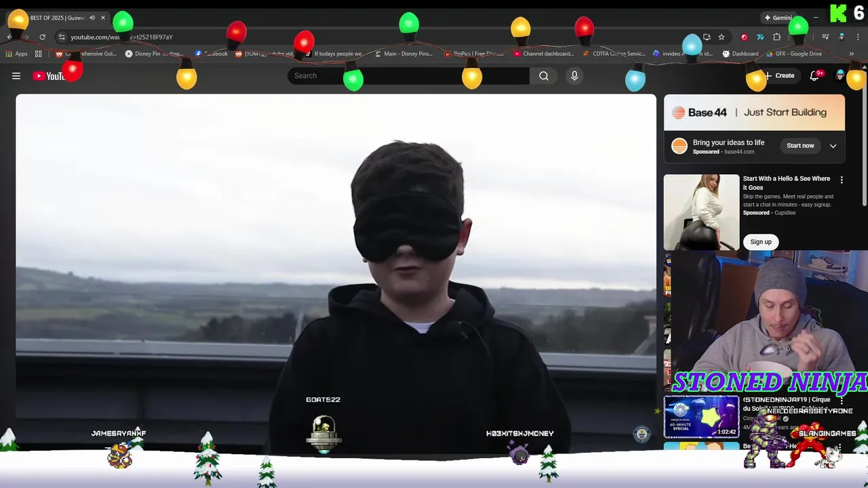Open YouTube notifications bell
The height and width of the screenshot is (488, 868).
point(815,76)
